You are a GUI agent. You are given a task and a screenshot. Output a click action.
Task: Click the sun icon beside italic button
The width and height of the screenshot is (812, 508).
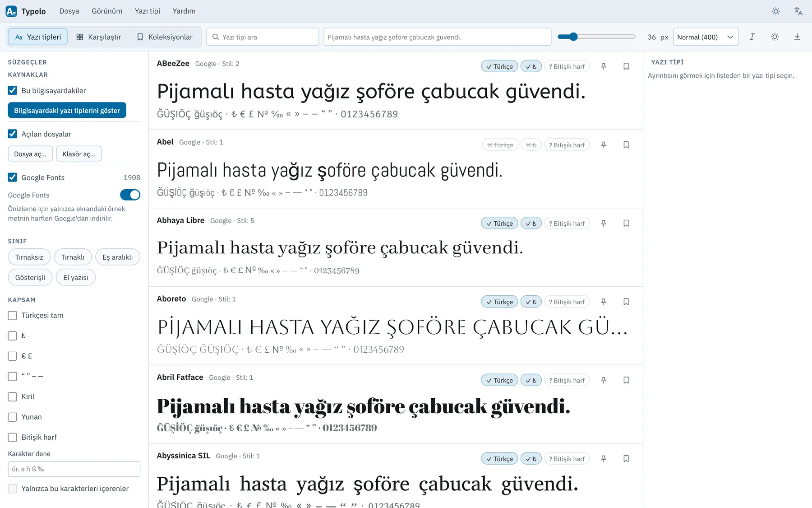775,37
